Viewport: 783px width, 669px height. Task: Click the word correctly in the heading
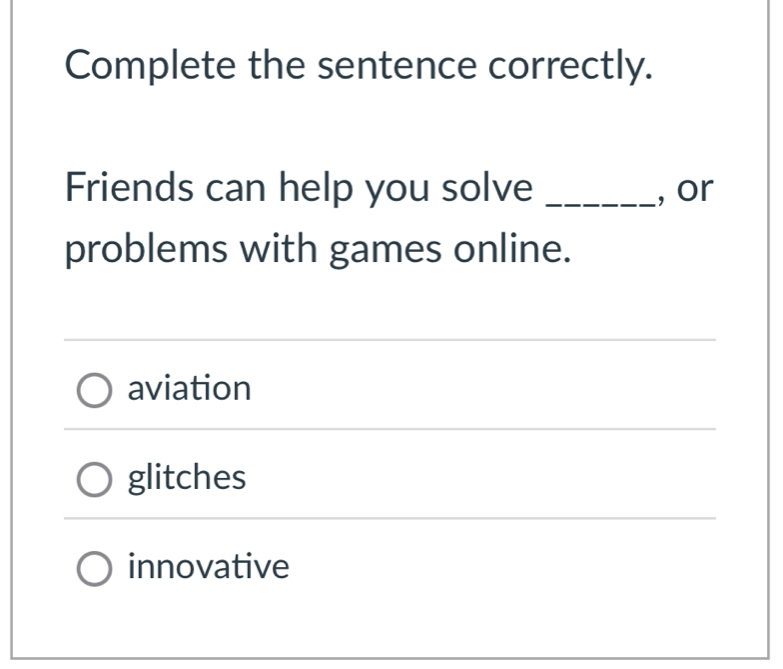click(571, 67)
